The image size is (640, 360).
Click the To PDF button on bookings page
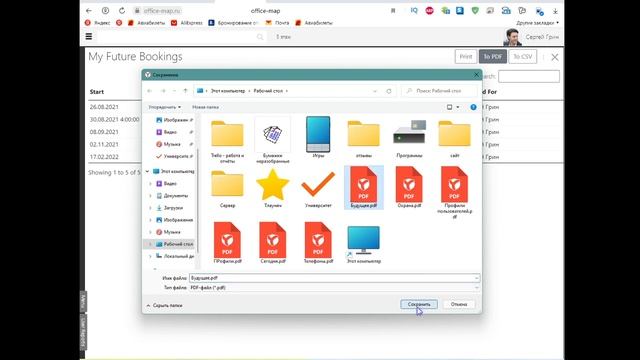(493, 57)
